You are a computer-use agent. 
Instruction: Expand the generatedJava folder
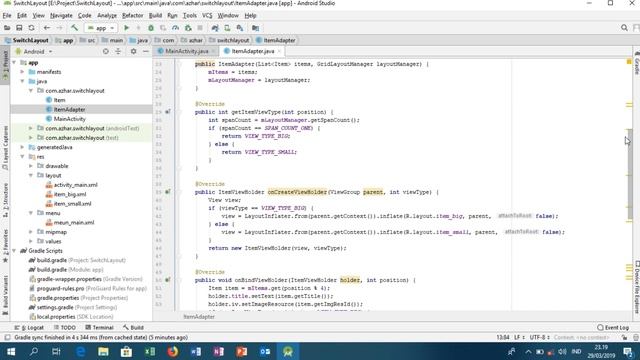click(x=22, y=147)
